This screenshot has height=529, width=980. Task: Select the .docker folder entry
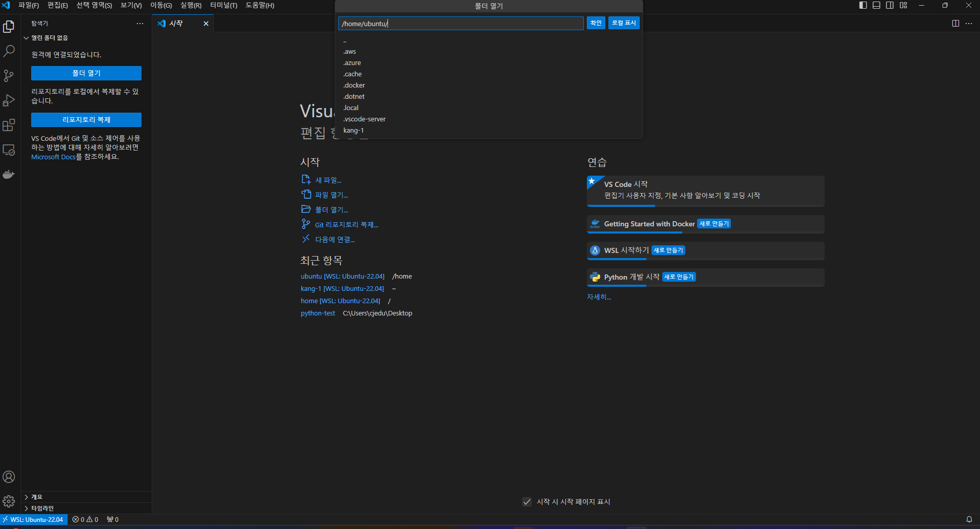pyautogui.click(x=489, y=86)
